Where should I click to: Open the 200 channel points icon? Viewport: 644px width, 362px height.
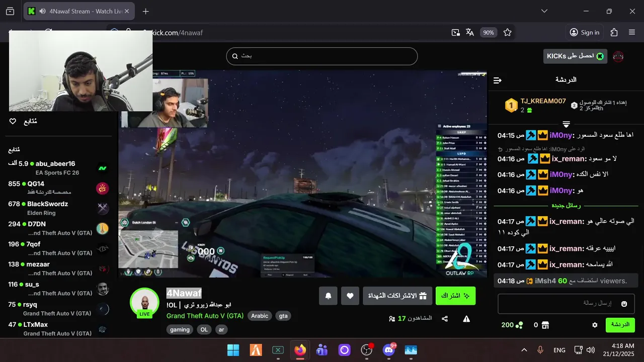click(518, 325)
